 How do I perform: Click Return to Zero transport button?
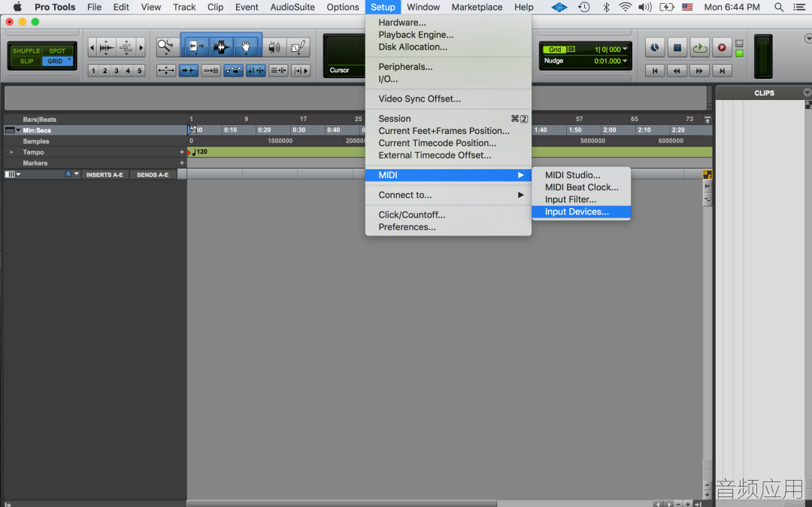tap(655, 71)
